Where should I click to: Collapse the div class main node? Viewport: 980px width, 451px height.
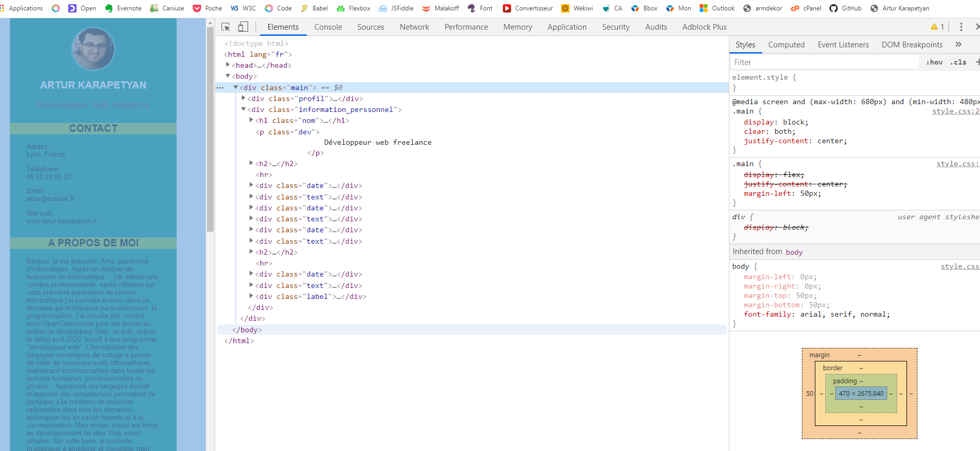click(x=235, y=87)
